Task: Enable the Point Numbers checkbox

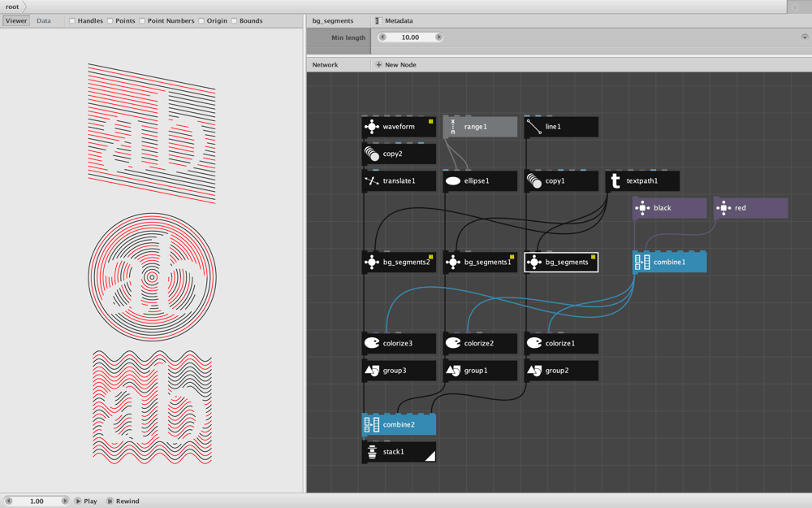Action: tap(142, 21)
